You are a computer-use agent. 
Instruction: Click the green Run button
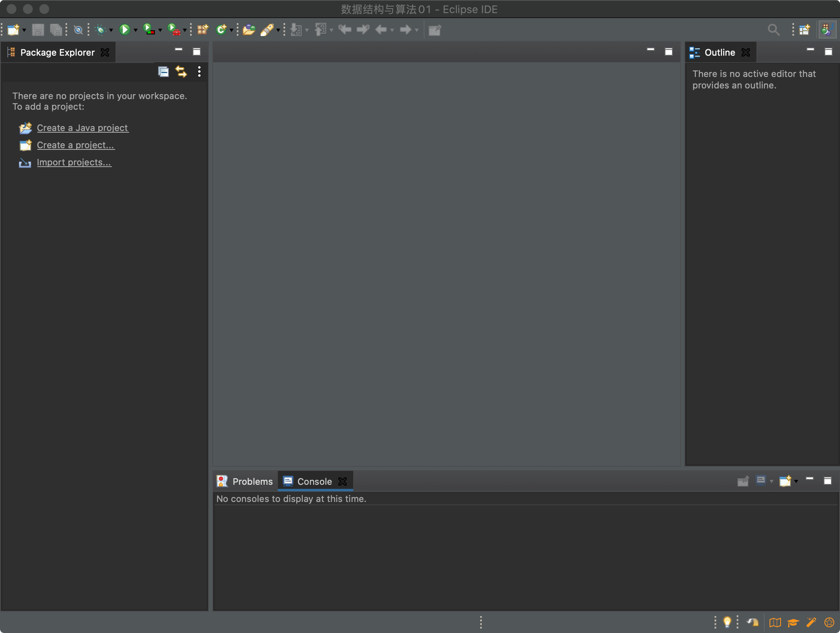pyautogui.click(x=125, y=29)
